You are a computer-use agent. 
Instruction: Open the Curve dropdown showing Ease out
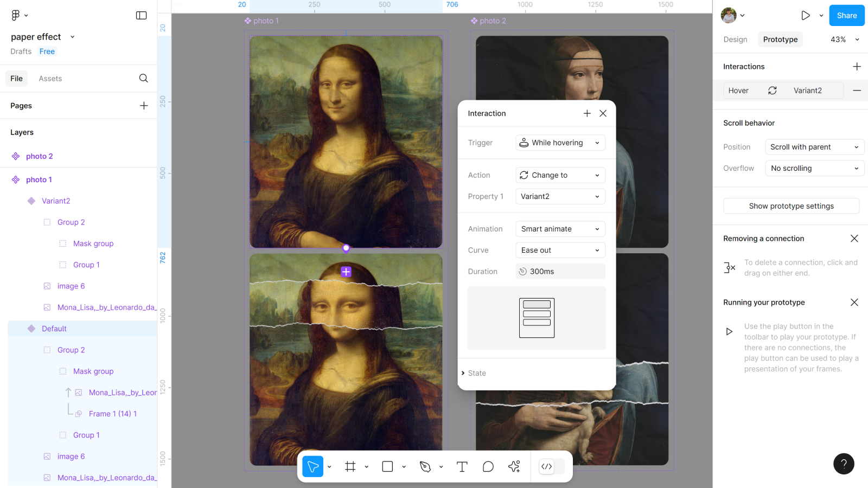560,250
